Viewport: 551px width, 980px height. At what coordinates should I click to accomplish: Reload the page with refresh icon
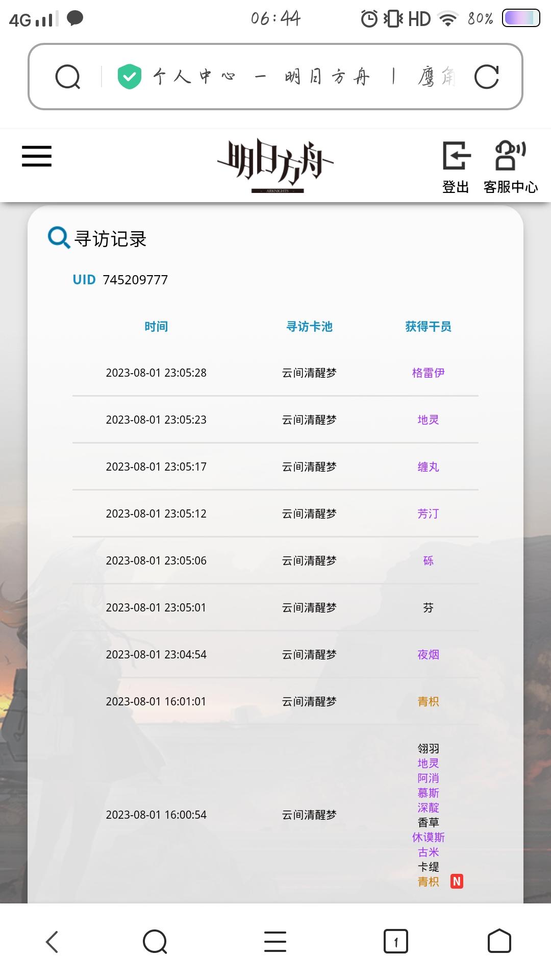click(x=486, y=77)
